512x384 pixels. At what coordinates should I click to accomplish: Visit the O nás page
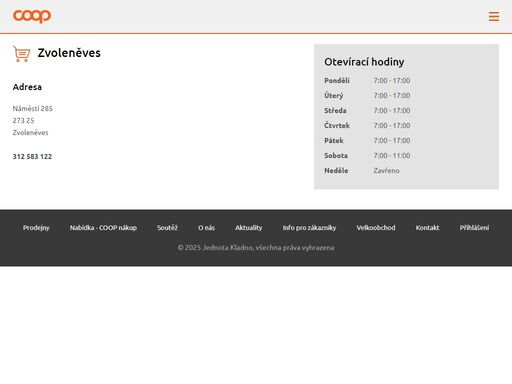[206, 228]
